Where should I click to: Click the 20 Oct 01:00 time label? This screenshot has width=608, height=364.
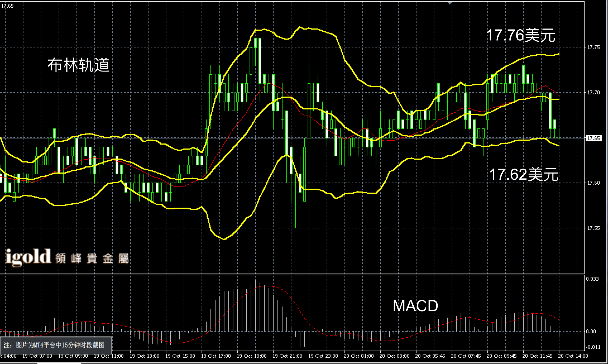tap(358, 356)
